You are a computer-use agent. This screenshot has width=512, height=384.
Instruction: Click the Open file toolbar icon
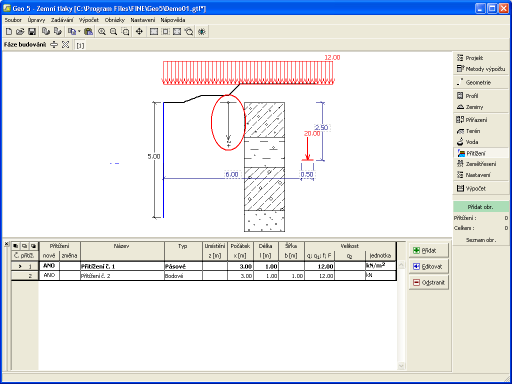[20, 32]
